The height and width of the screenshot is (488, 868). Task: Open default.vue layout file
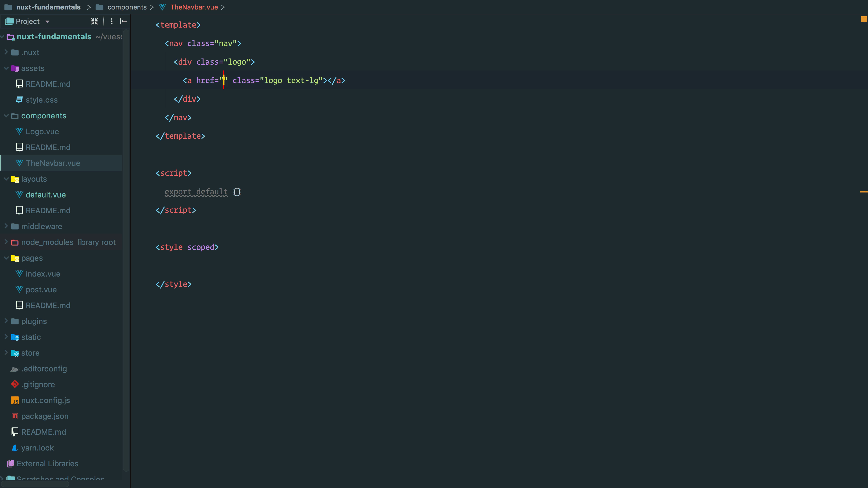[46, 195]
